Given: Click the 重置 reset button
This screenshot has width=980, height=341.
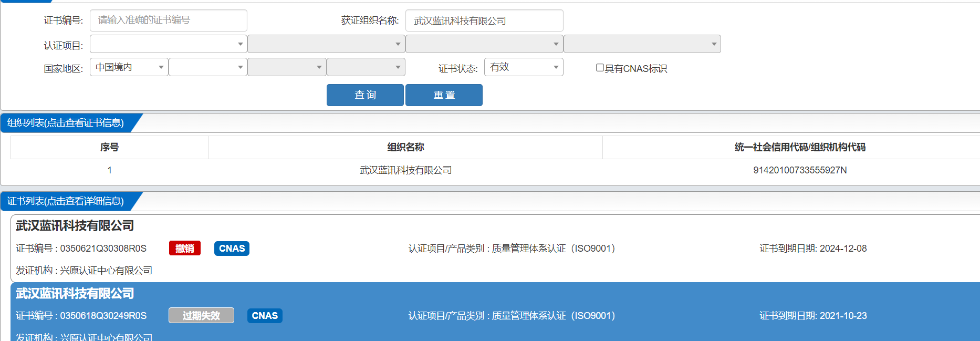Looking at the screenshot, I should 444,95.
